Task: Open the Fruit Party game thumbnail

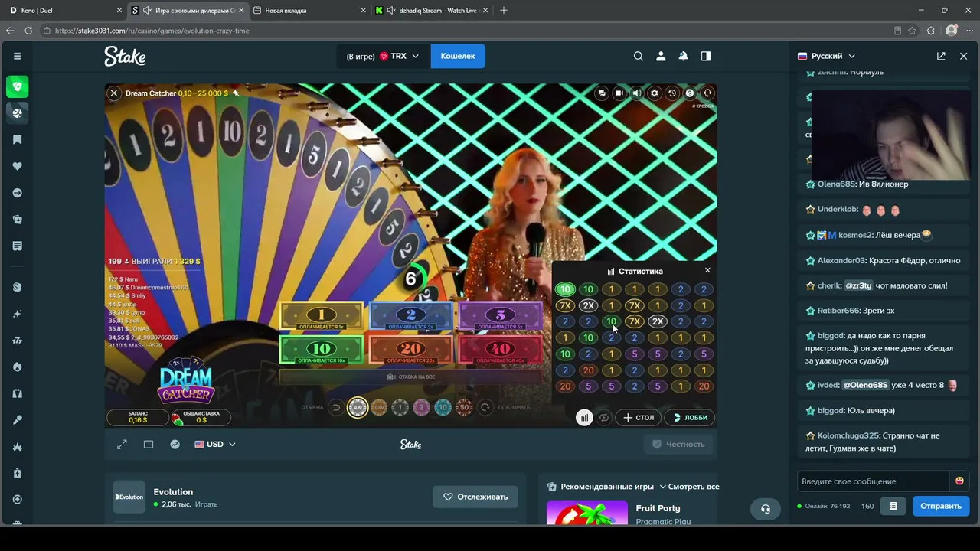Action: click(587, 513)
